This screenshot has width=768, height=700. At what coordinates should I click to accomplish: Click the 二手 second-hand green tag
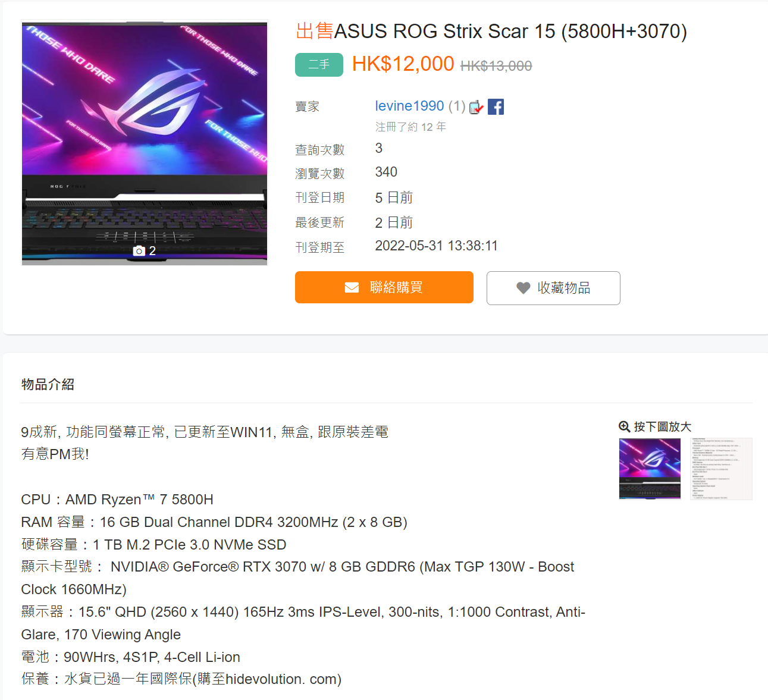point(319,65)
